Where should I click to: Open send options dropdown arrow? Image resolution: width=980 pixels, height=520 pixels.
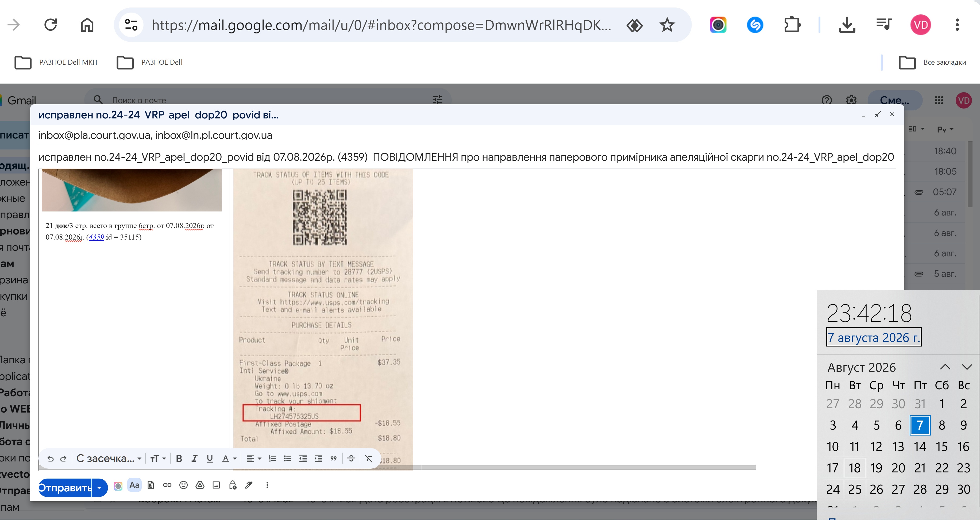point(99,488)
